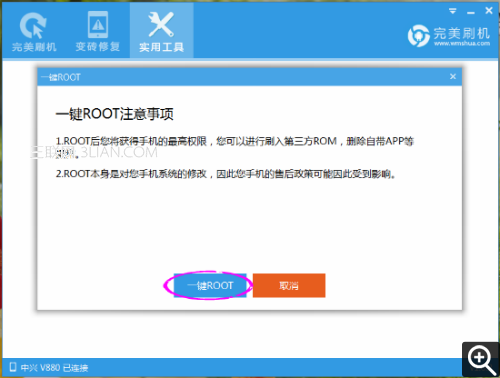Open the main window menu dropdown icon
Screen dimensions: 500x378
(x=452, y=11)
